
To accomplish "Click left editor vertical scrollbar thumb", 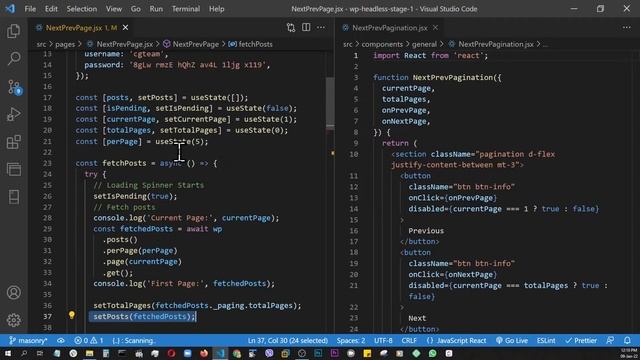I will [x=330, y=102].
